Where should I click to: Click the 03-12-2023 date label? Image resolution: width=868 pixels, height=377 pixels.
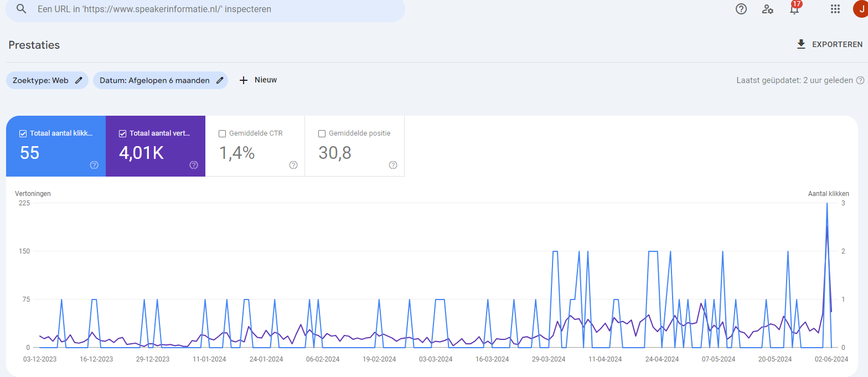pos(40,359)
